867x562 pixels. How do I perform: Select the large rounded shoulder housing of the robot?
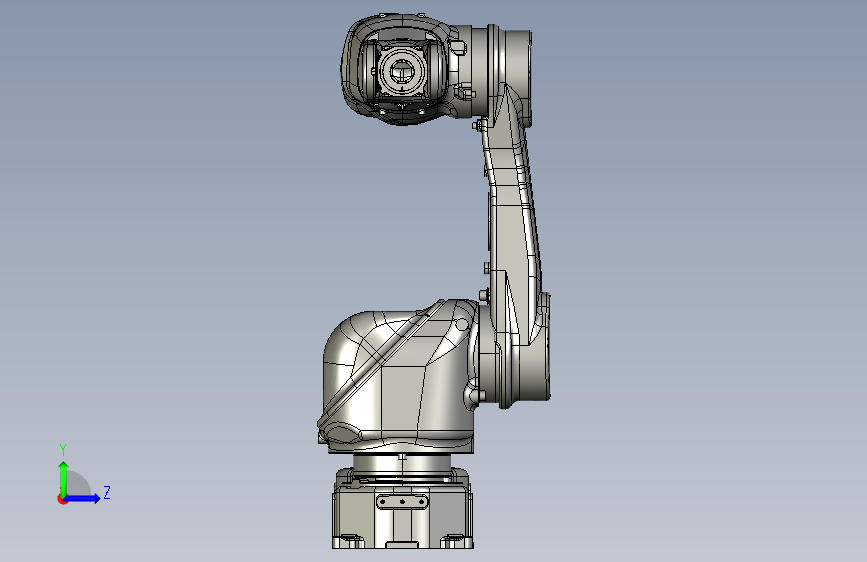click(398, 376)
